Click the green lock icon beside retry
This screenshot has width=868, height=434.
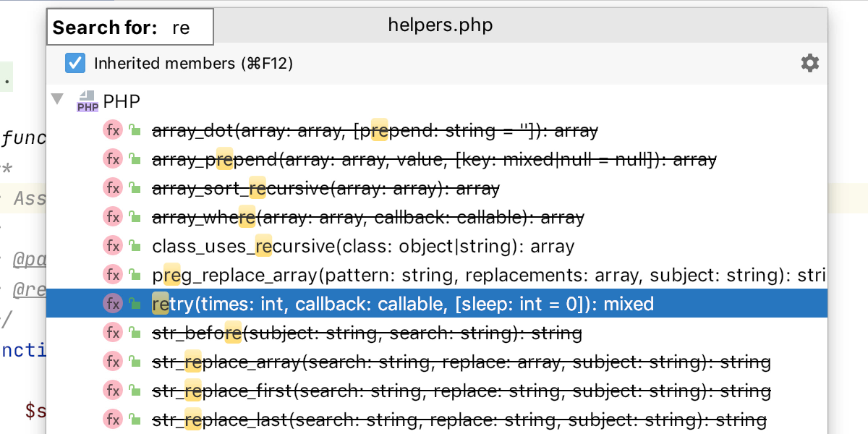point(134,304)
